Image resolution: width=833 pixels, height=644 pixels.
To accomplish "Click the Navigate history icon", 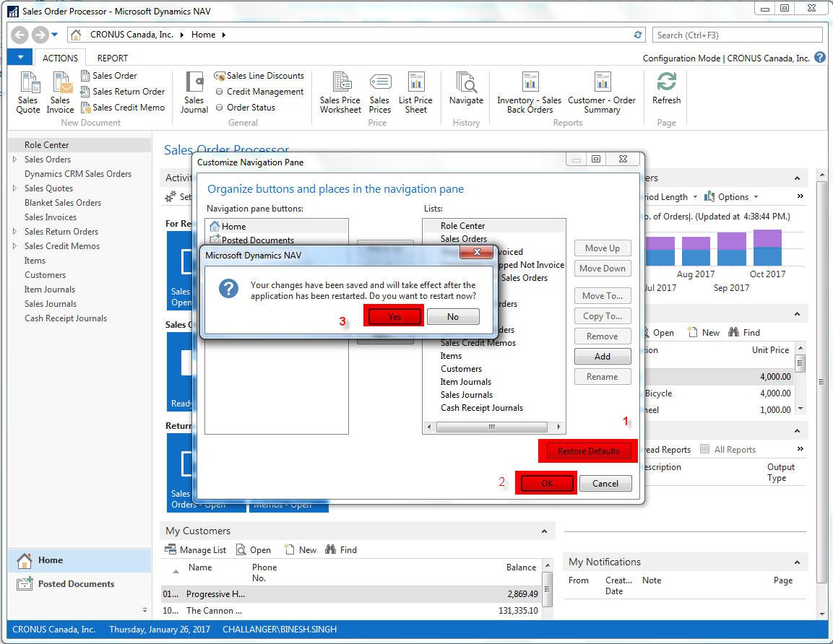I will (x=466, y=92).
